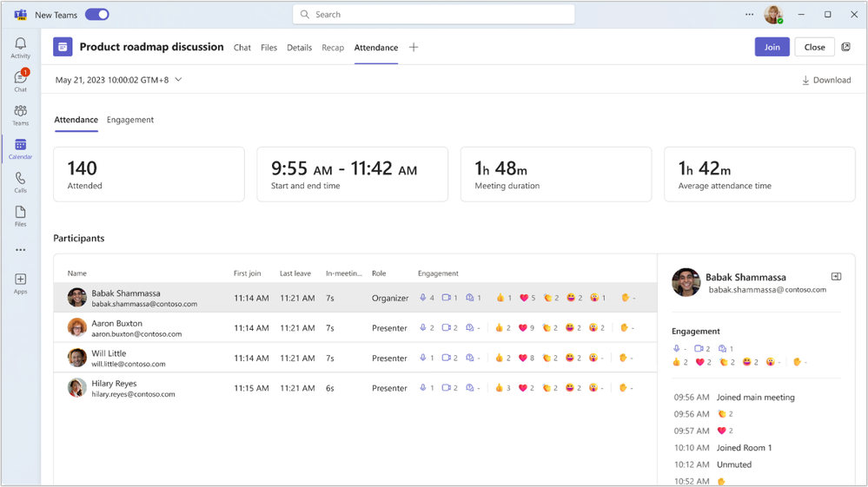Sort participants by Name column header
Screen dimensions: 868x487
coord(77,273)
